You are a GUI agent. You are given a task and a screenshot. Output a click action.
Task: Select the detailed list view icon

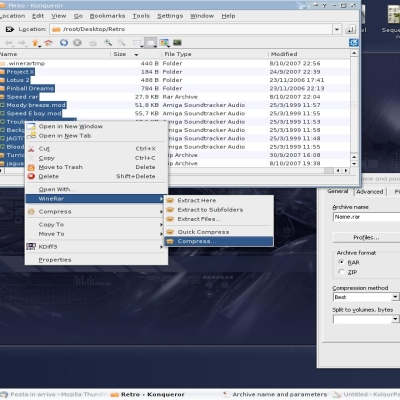150,43
